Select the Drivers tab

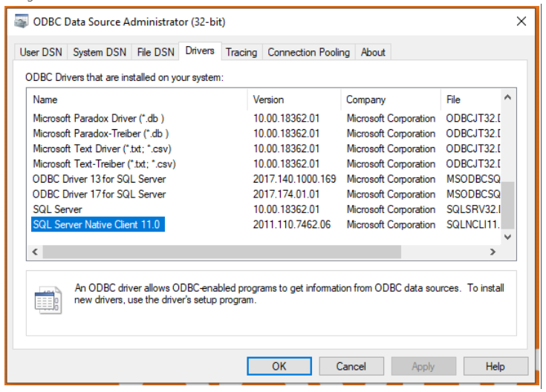pyautogui.click(x=200, y=50)
